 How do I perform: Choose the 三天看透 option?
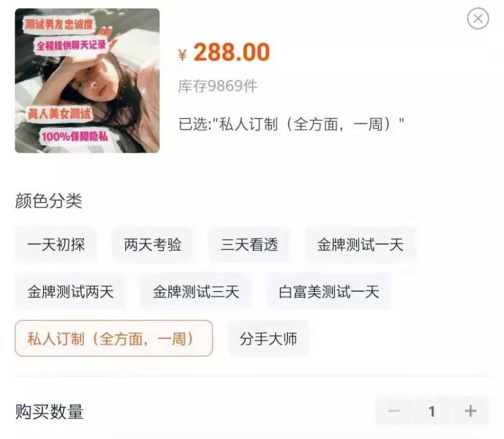tap(249, 245)
